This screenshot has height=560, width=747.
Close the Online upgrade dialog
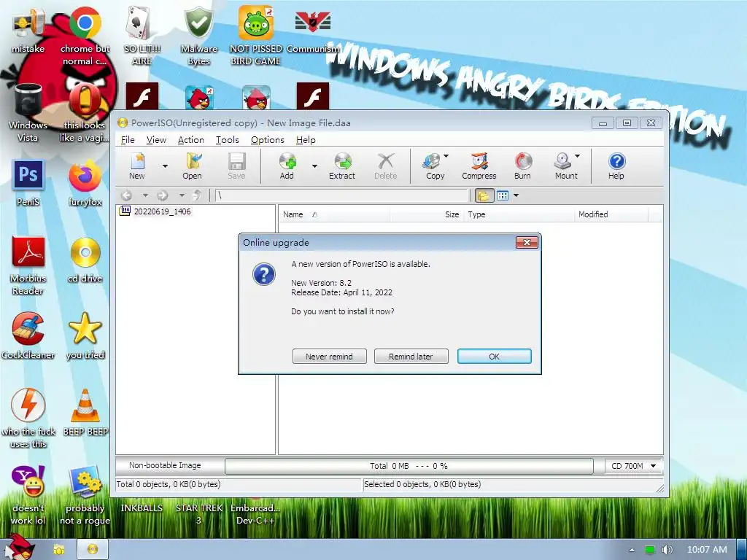click(x=527, y=242)
